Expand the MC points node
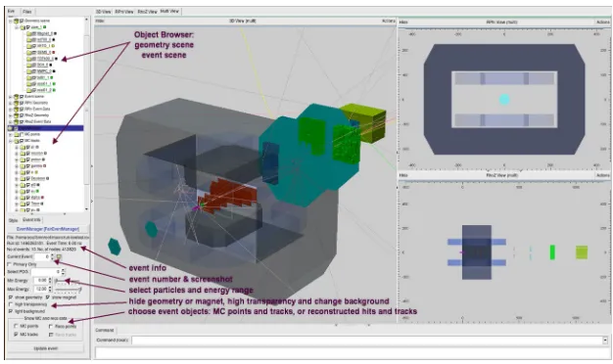613x364 pixels. point(11,134)
